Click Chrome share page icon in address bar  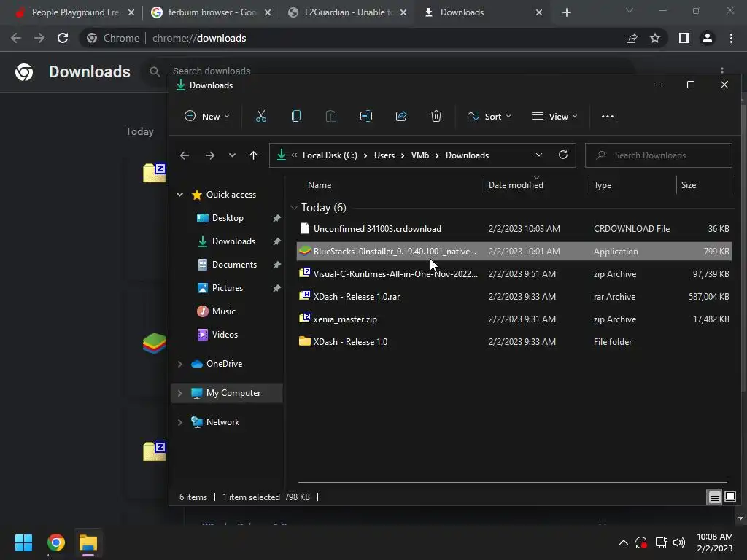[632, 38]
